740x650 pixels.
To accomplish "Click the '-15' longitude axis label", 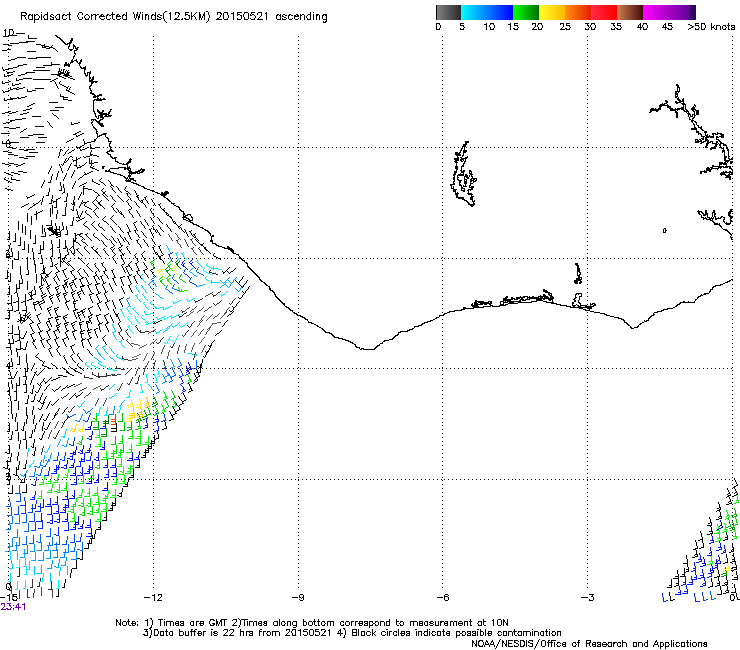I will point(9,598).
